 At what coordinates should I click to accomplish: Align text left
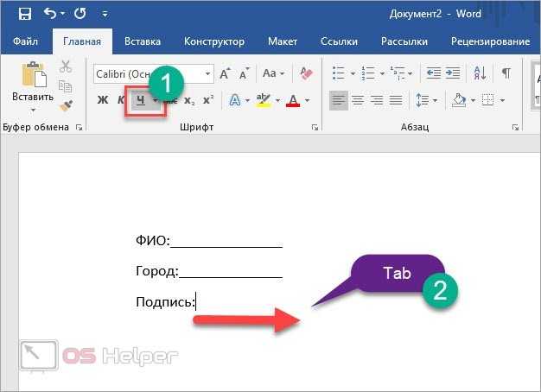[339, 100]
